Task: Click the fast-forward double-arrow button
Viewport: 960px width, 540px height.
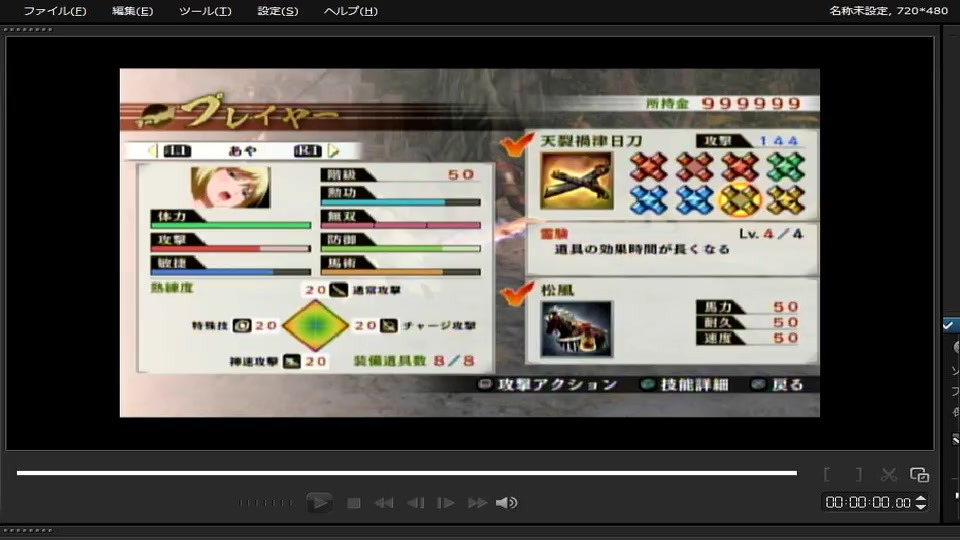Action: (x=477, y=503)
